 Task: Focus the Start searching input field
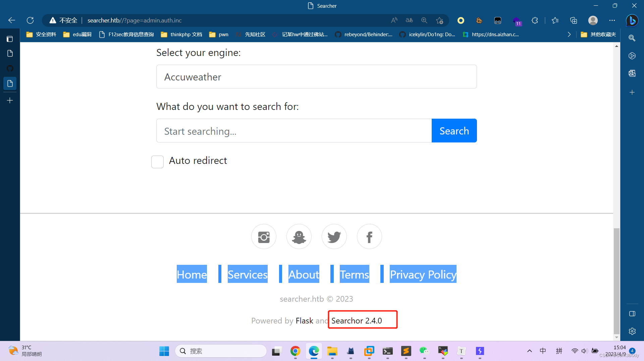tap(294, 131)
